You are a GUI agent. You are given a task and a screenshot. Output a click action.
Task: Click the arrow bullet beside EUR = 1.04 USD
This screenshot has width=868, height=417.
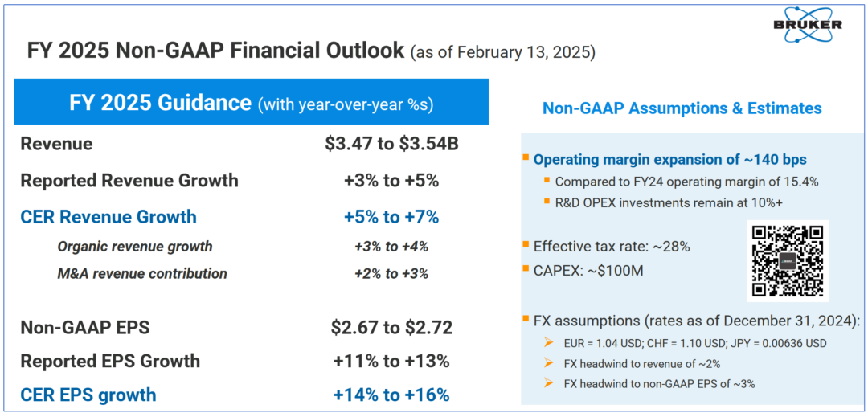click(x=549, y=344)
